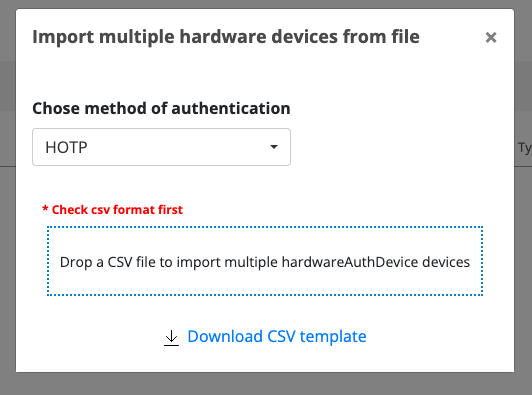The width and height of the screenshot is (532, 395).
Task: Close the import hardware devices dialog
Action: [491, 37]
